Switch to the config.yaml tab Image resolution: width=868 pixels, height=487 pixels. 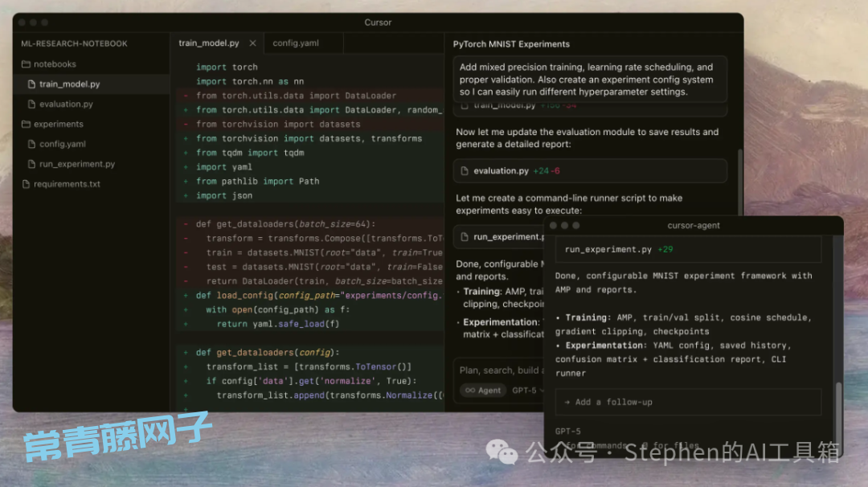[x=296, y=43]
